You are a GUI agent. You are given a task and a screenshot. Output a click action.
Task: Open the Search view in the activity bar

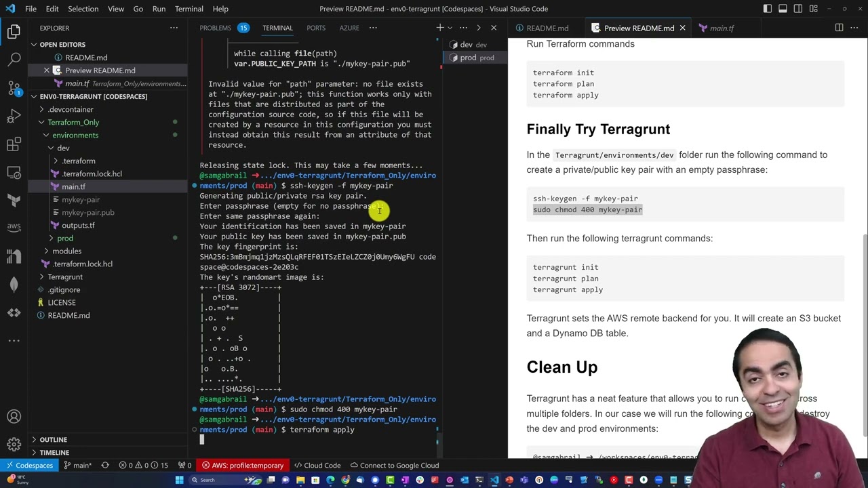click(x=14, y=60)
